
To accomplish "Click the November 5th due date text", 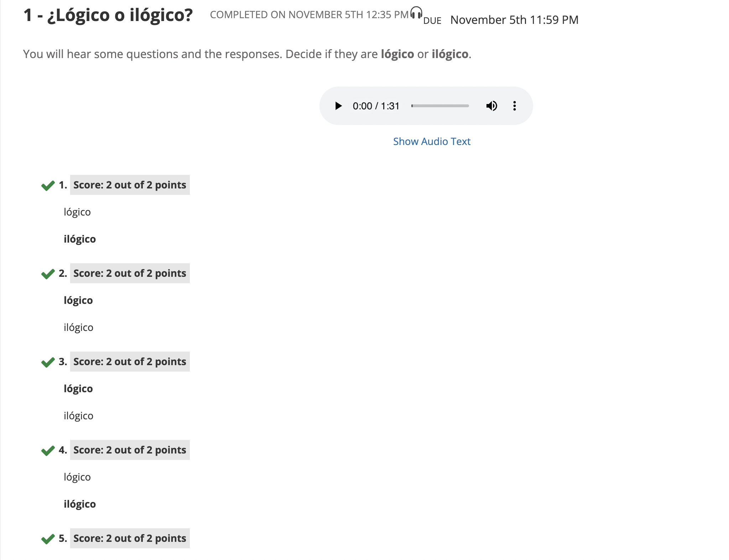I will point(514,20).
